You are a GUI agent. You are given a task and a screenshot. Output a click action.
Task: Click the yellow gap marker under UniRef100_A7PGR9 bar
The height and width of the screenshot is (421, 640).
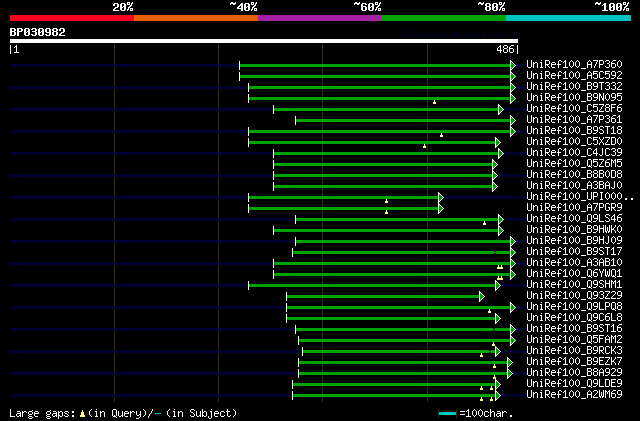point(387,212)
